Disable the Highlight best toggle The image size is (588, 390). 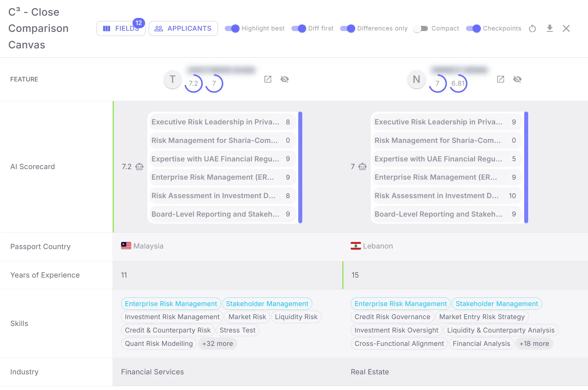pos(232,28)
